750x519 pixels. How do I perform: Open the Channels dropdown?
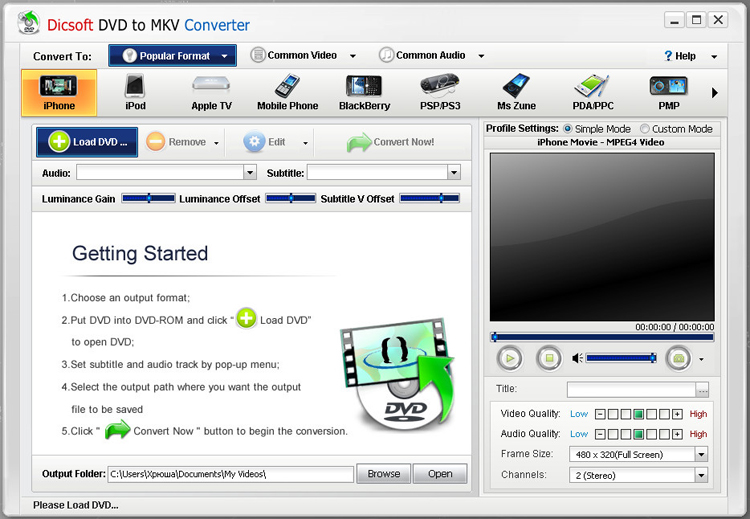click(701, 474)
